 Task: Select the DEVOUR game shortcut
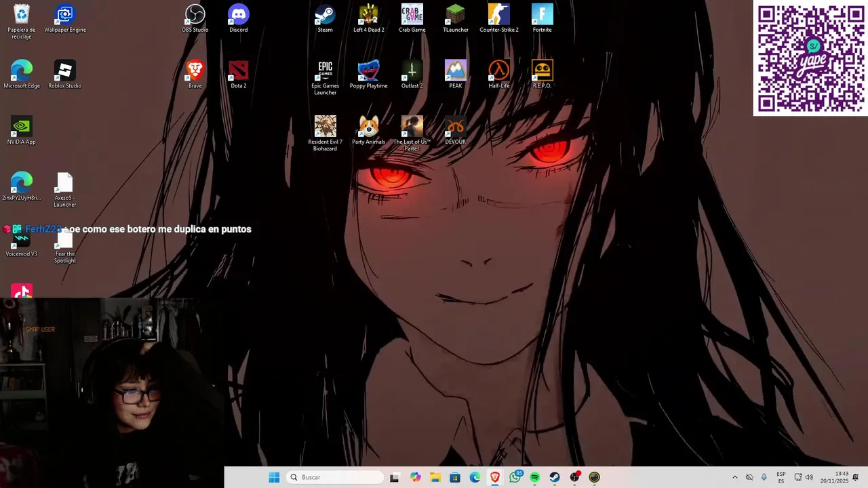pos(456,130)
